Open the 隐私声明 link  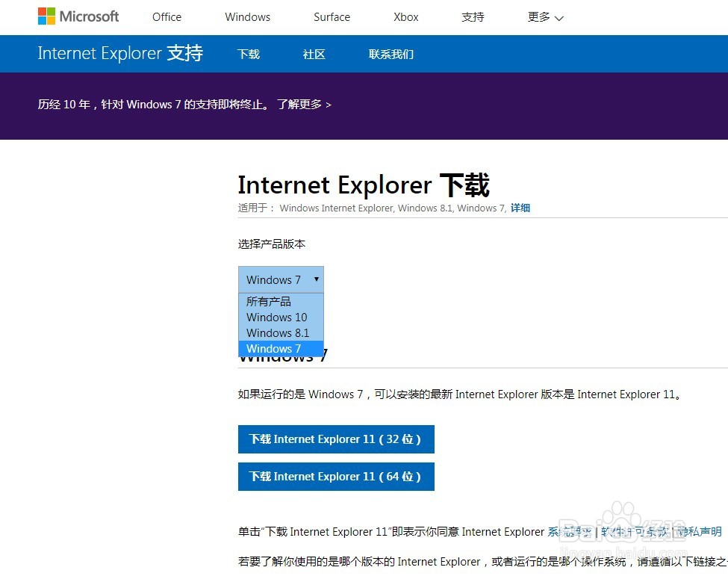[x=699, y=532]
